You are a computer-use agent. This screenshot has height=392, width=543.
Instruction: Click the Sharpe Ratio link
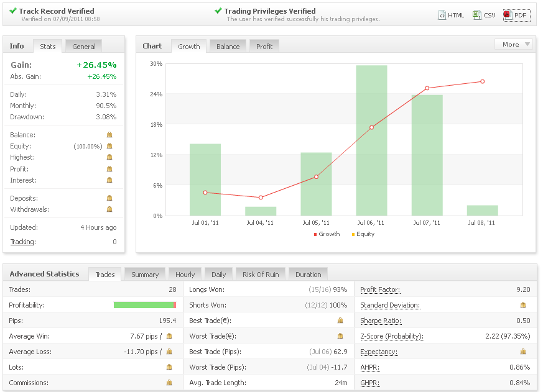(x=381, y=321)
